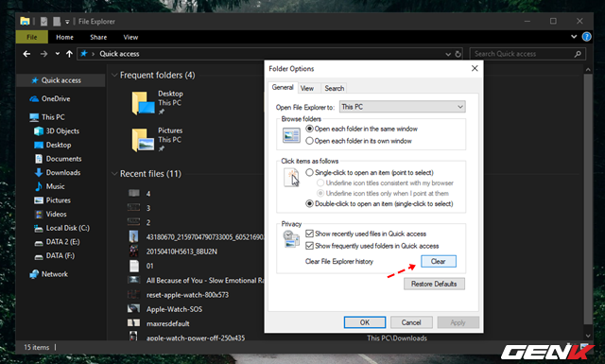The image size is (605, 364).
Task: Click the Network icon in sidebar
Action: (34, 274)
